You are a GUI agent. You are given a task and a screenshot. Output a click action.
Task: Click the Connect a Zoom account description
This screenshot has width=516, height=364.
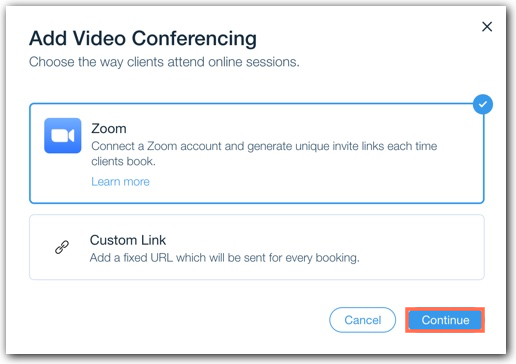click(264, 154)
